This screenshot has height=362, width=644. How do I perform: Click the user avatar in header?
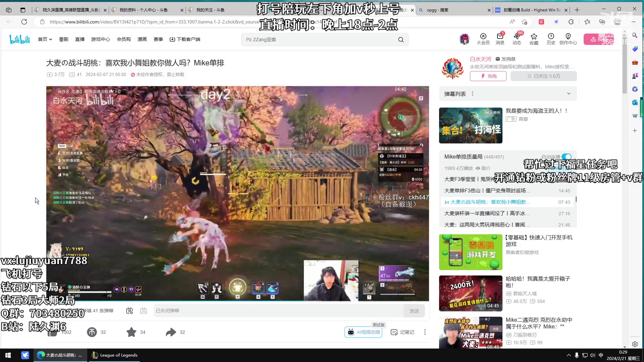coord(464,39)
